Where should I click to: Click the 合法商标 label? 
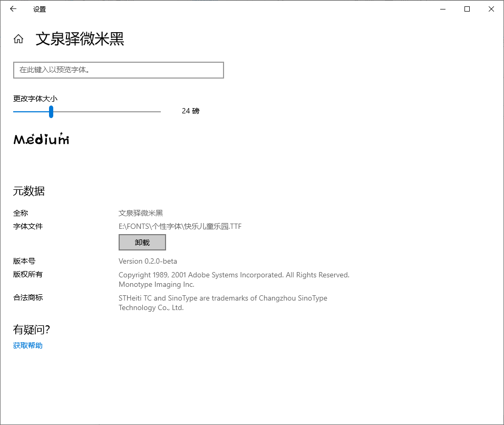point(28,297)
